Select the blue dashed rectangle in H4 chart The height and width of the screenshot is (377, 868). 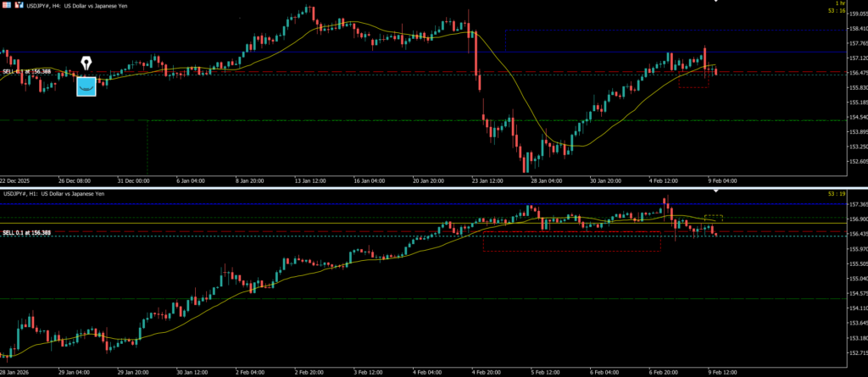[505, 41]
